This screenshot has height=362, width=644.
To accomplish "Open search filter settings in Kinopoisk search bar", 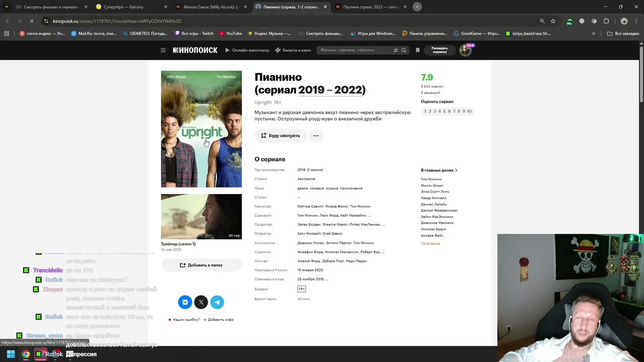I will pos(395,50).
